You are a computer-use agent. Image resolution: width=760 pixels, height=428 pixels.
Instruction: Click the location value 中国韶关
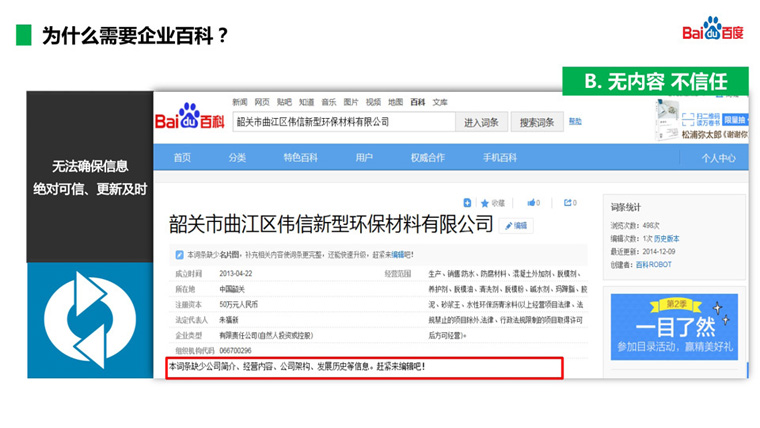point(232,289)
